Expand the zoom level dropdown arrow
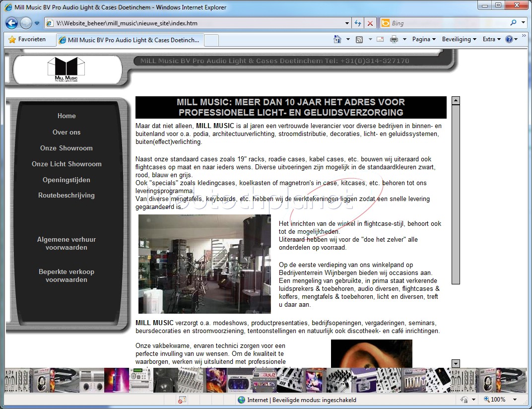The image size is (532, 409). (x=515, y=400)
